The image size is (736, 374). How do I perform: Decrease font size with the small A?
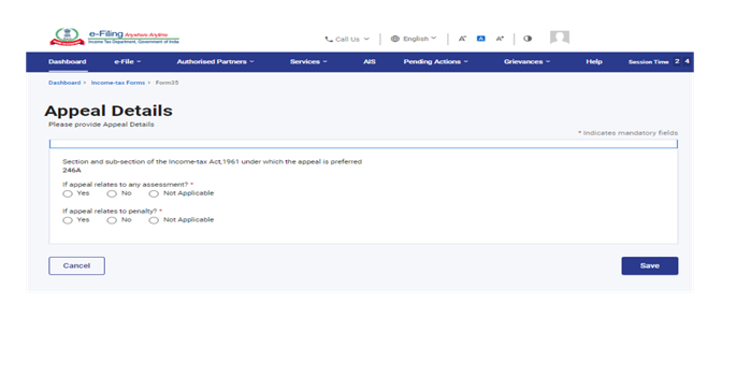(462, 38)
